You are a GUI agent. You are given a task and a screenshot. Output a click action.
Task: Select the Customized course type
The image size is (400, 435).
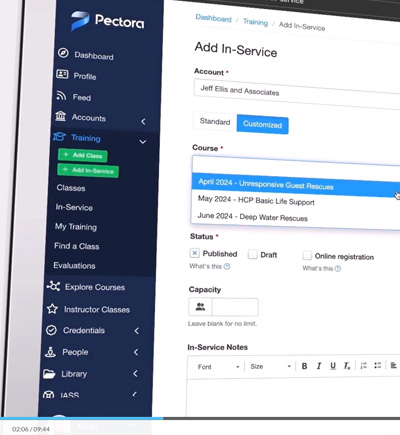click(x=263, y=124)
